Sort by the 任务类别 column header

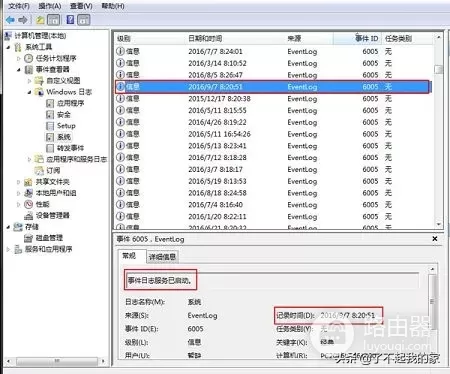pyautogui.click(x=407, y=38)
